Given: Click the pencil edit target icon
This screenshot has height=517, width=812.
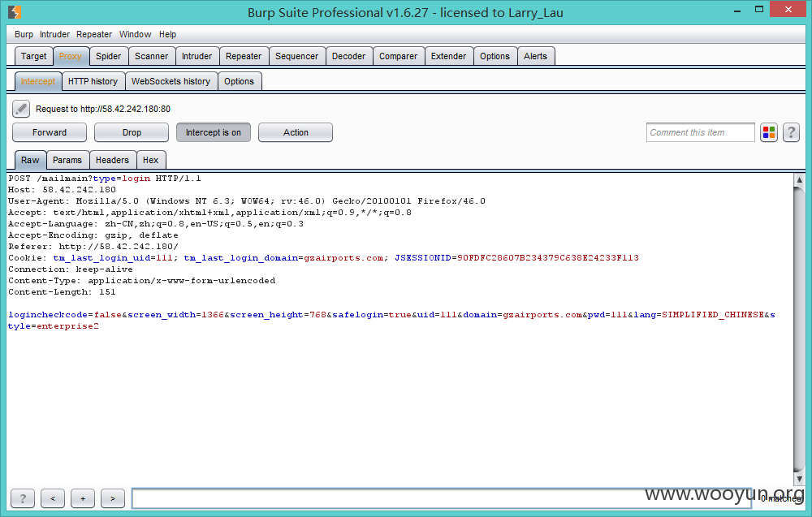Looking at the screenshot, I should (21, 109).
